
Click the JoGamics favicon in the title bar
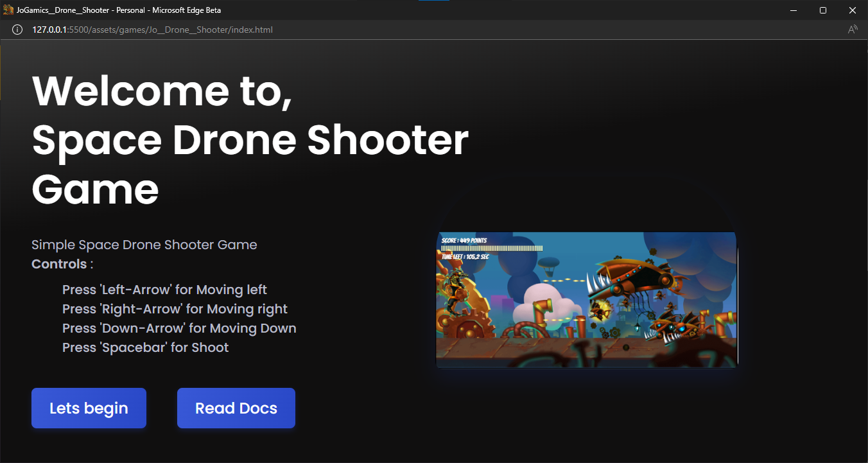click(7, 10)
